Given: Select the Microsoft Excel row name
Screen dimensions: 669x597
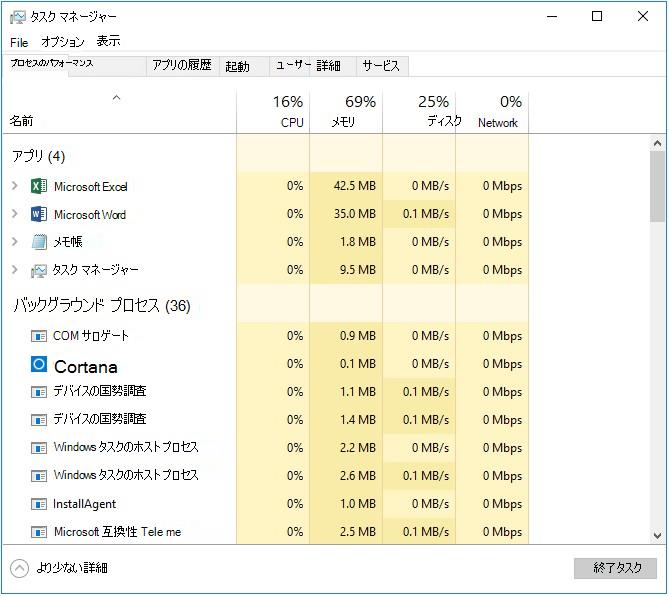Looking at the screenshot, I should tap(90, 187).
